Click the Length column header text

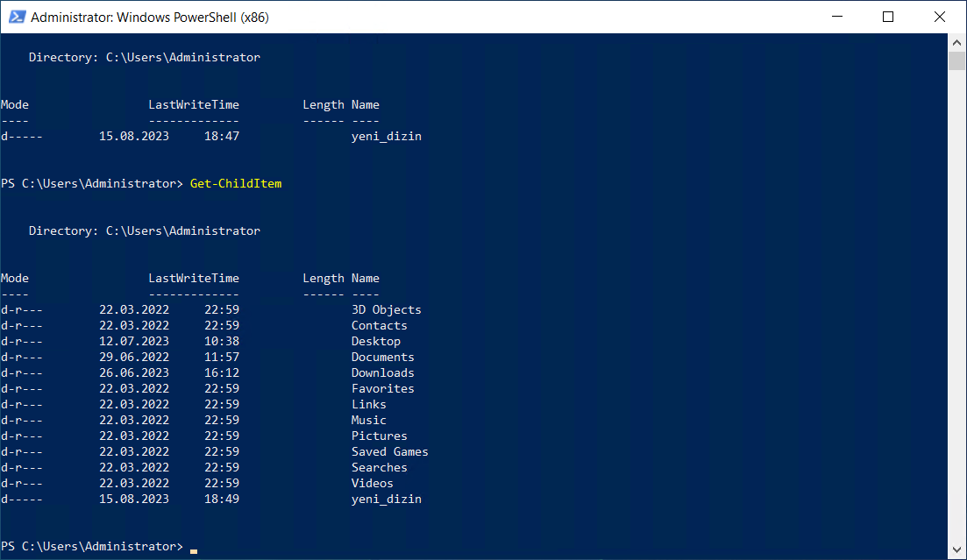tap(323, 278)
